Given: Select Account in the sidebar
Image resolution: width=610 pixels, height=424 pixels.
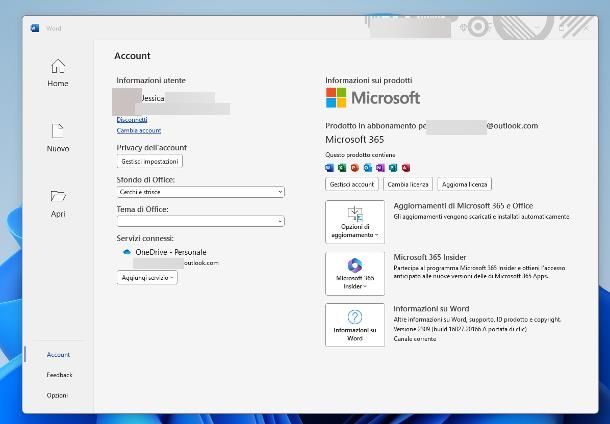Looking at the screenshot, I should tap(58, 355).
